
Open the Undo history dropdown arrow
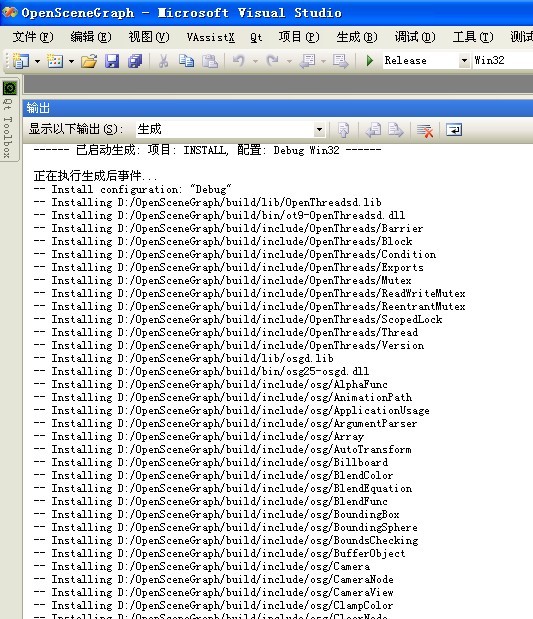(x=255, y=61)
